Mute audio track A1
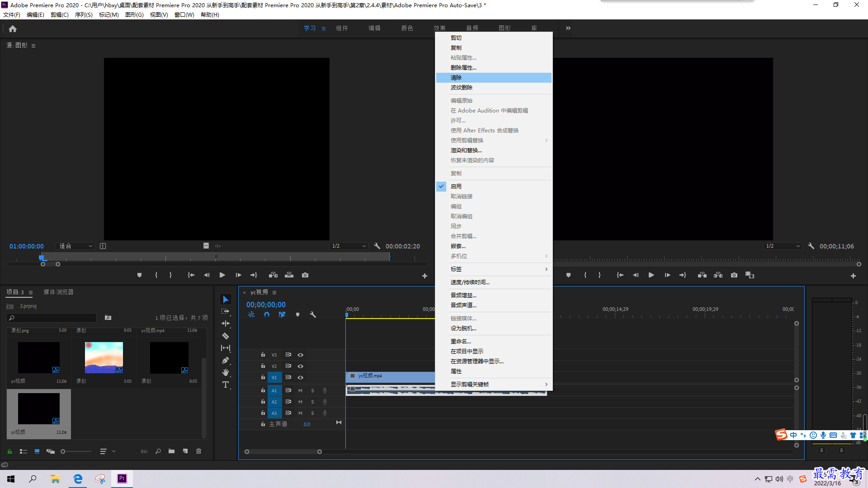The height and width of the screenshot is (488, 868). tap(300, 390)
